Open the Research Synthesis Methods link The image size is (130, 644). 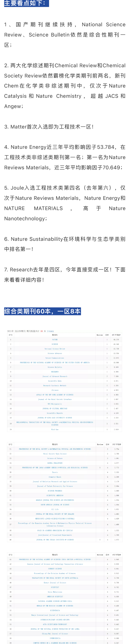(x=55, y=386)
